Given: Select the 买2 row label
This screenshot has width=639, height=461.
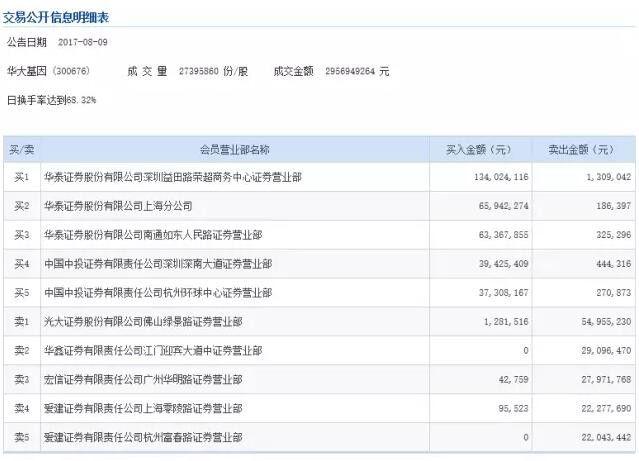Looking at the screenshot, I should tap(22, 206).
